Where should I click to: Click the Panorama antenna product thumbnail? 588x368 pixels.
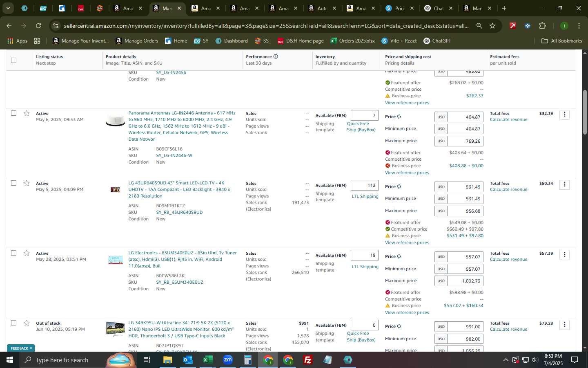pyautogui.click(x=115, y=121)
